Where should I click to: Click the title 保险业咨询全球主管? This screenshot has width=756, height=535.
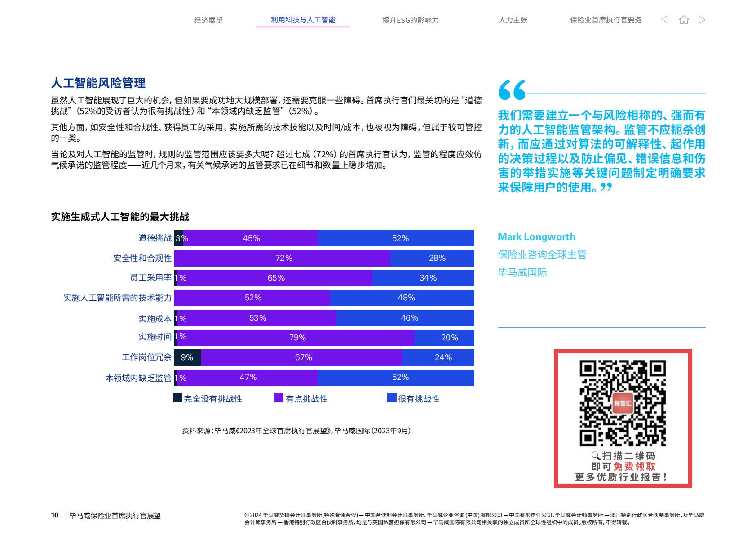coord(542,254)
